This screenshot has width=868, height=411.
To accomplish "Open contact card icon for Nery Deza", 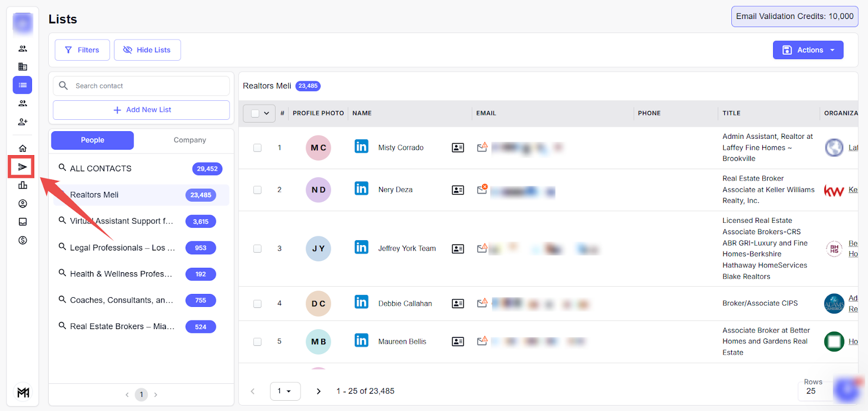I will coord(458,190).
